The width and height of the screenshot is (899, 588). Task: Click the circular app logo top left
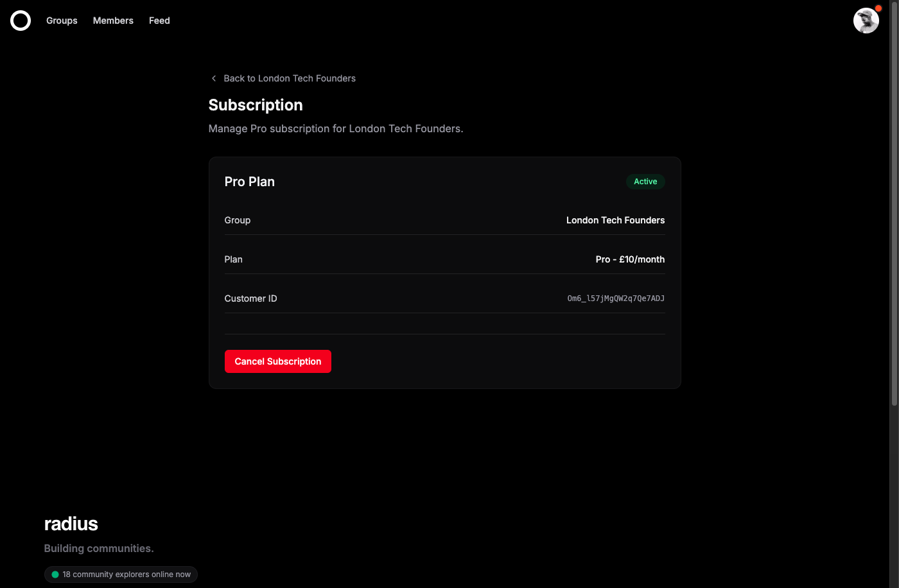pyautogui.click(x=20, y=20)
